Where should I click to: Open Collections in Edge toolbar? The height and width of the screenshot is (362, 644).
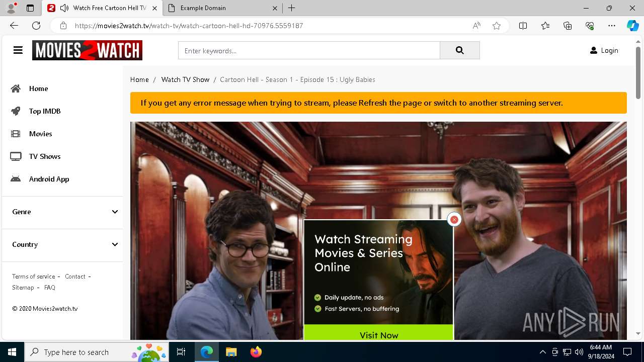point(568,26)
